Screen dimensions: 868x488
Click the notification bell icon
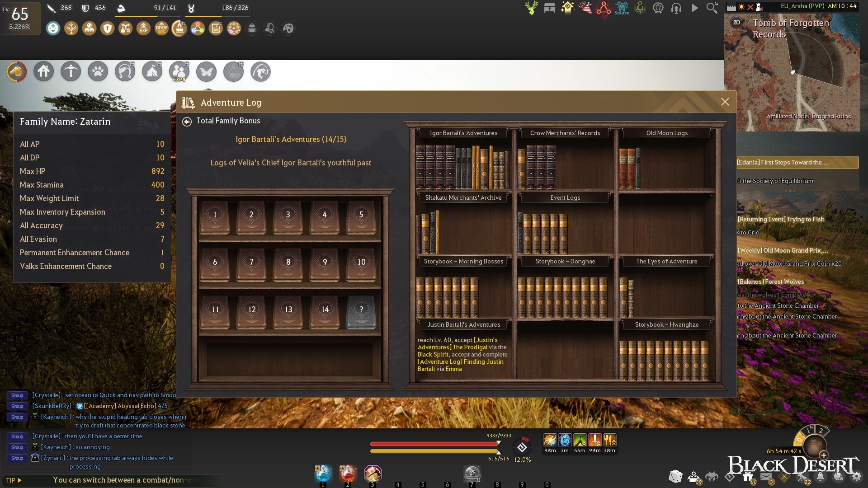(820, 476)
